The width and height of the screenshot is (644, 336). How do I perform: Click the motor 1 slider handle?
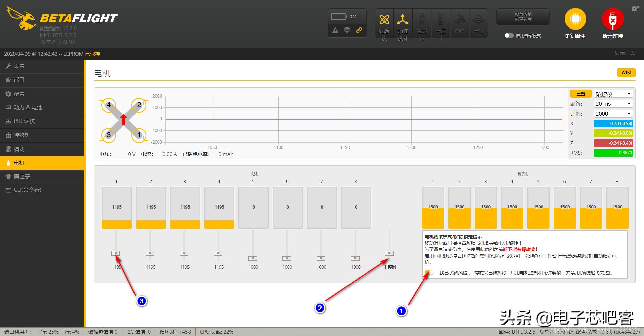(116, 254)
